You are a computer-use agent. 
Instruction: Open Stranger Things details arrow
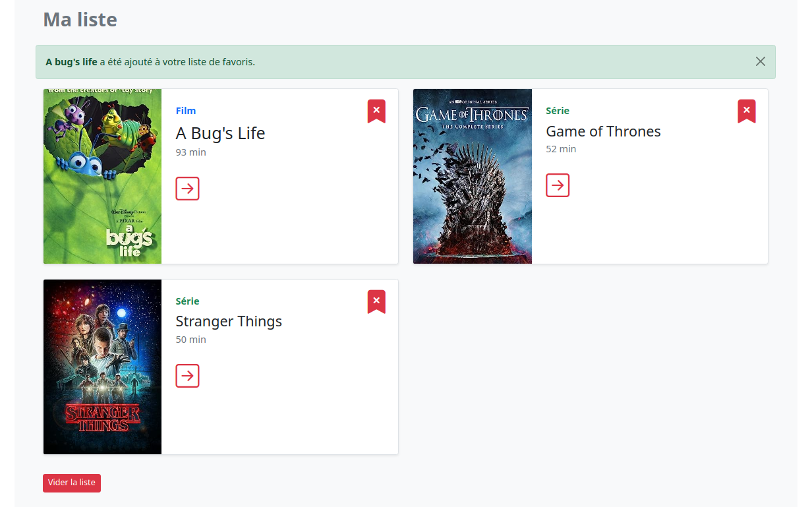pos(188,376)
